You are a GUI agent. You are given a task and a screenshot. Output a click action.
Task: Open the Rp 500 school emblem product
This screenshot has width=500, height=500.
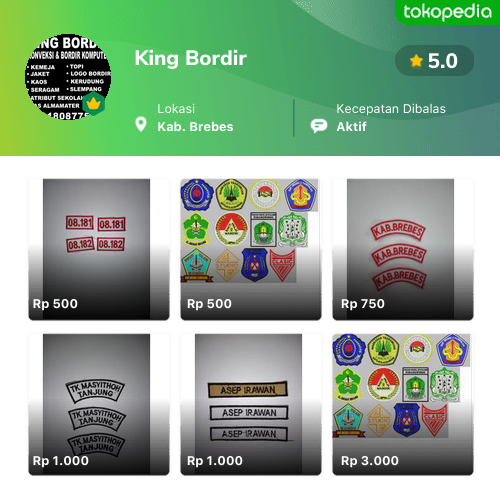coord(251,249)
